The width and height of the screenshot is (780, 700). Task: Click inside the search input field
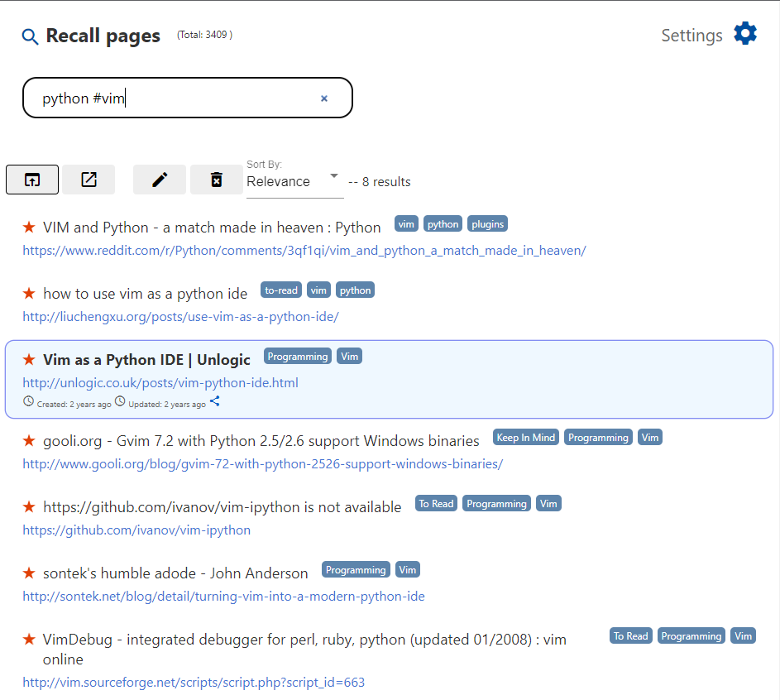coord(165,98)
